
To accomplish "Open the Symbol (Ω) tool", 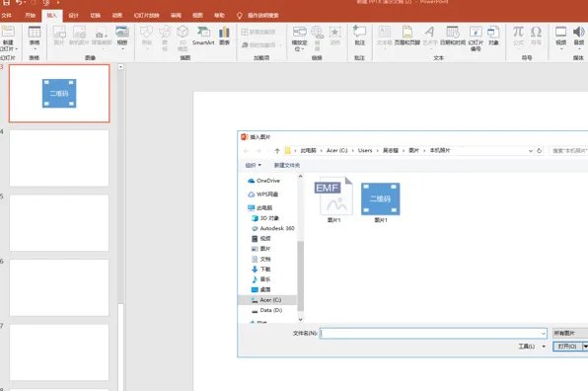I will click(536, 36).
